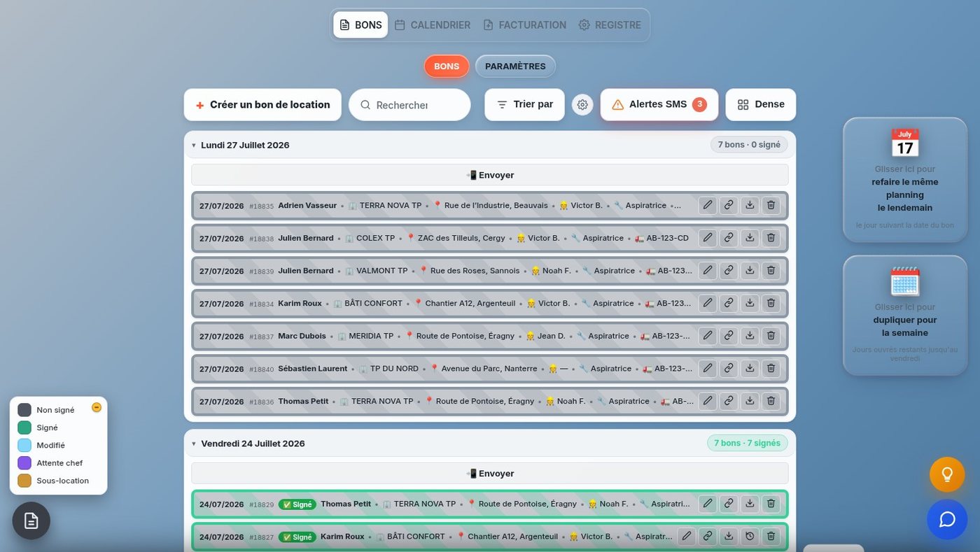
Task: Click the dark document button at bottom left
Action: pos(31,521)
